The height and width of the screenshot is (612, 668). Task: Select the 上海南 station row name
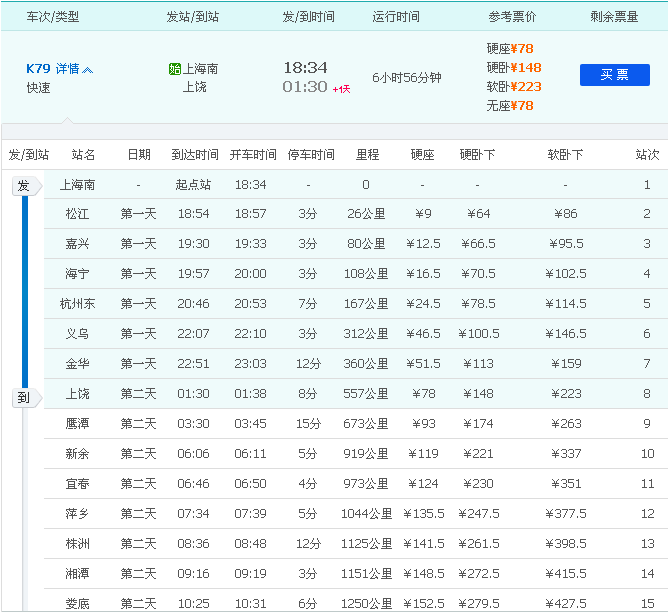[77, 184]
